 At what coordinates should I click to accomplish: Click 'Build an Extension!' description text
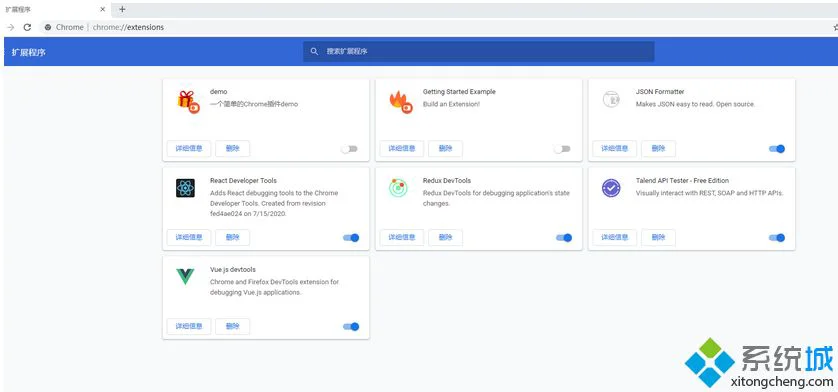click(x=451, y=104)
